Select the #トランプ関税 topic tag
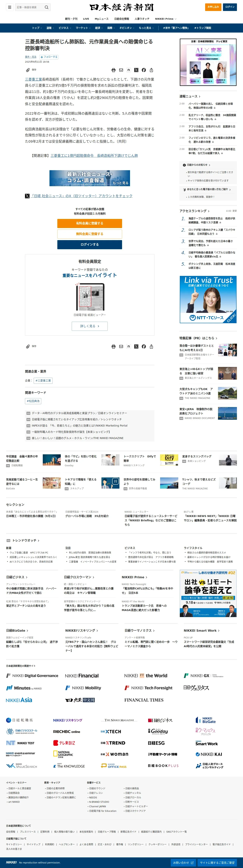 pos(202,28)
